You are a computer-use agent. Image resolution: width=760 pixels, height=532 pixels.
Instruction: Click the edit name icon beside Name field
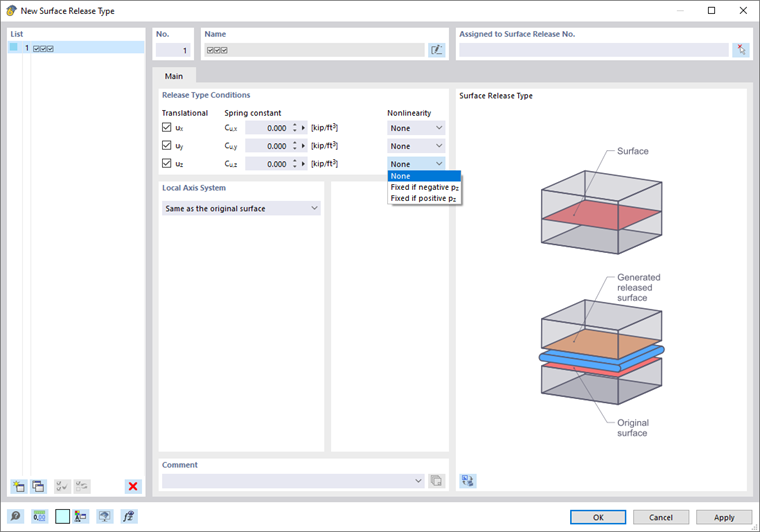click(437, 50)
